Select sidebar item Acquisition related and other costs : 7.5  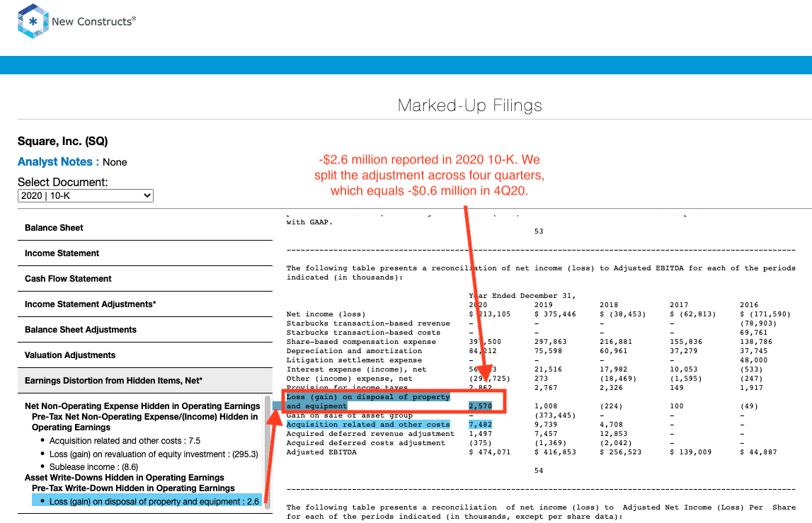(x=125, y=441)
